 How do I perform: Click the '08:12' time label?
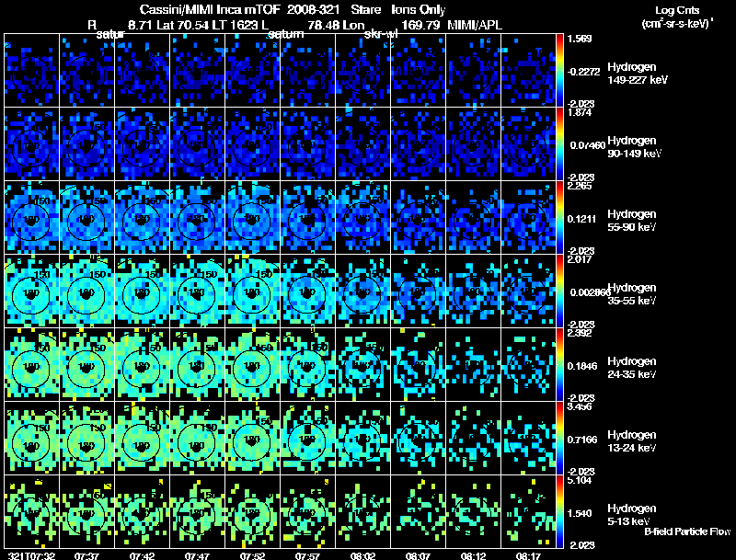(473, 555)
